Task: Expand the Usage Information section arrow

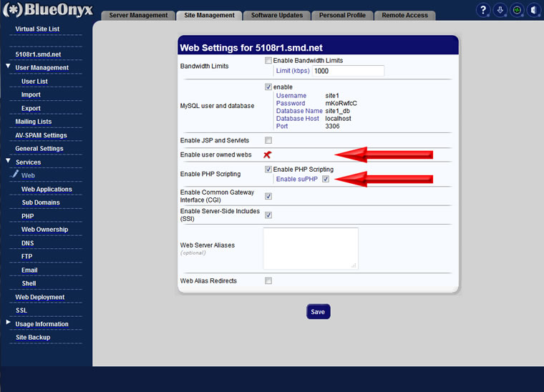Action: [8, 323]
